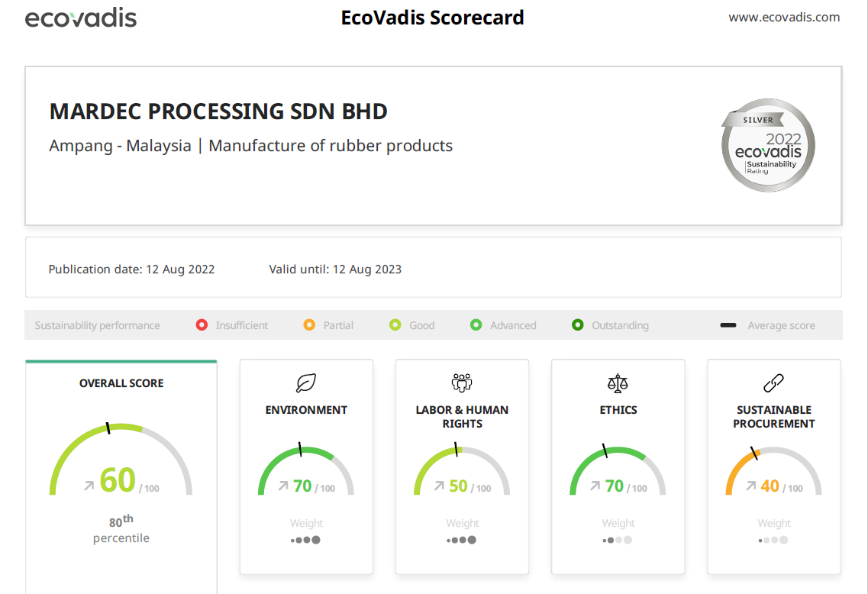Click the Sustainable Procurement chain-link icon

tap(773, 383)
